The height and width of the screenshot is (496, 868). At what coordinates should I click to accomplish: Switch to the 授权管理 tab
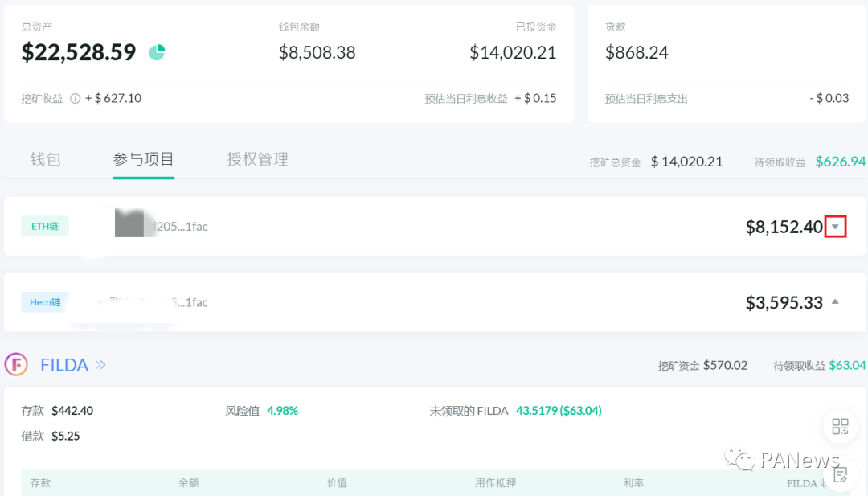(257, 158)
